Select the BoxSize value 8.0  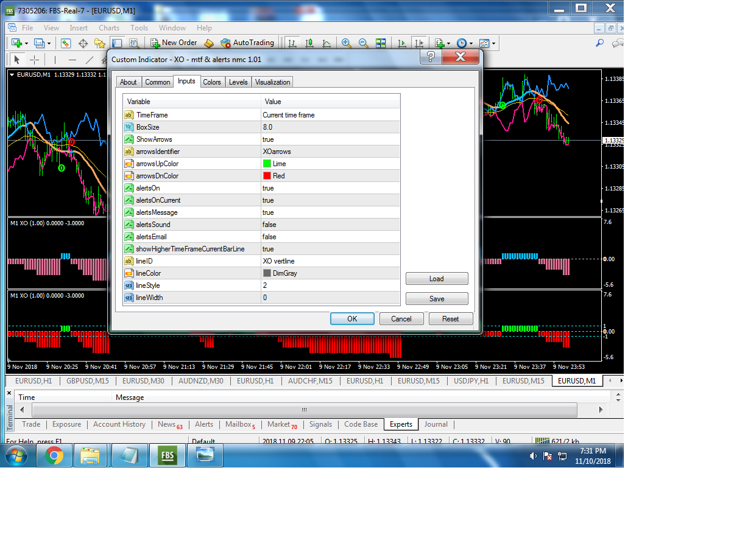click(331, 127)
